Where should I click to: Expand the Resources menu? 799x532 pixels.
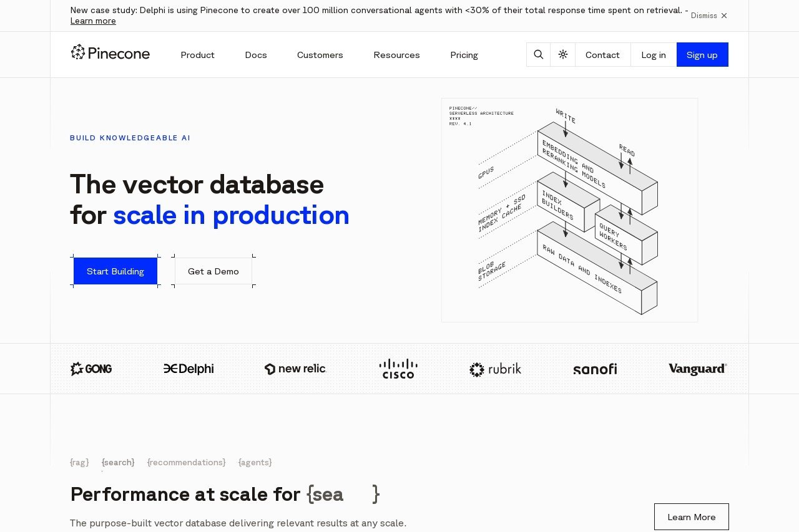click(396, 55)
